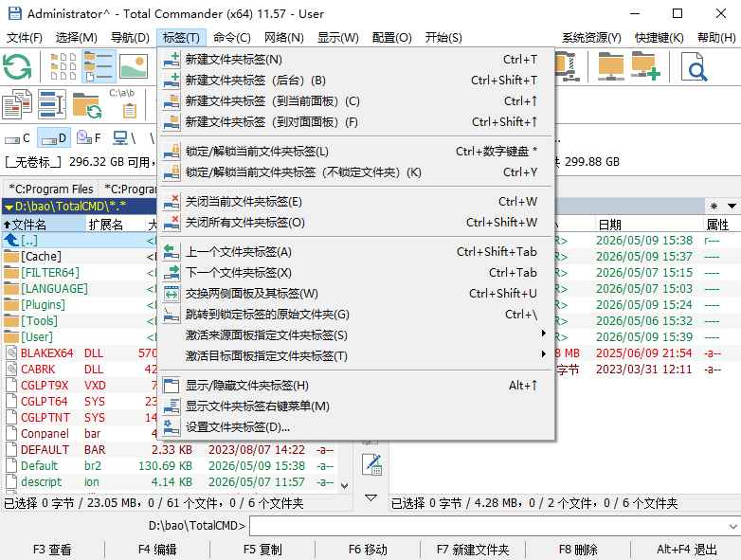Open the 命令(C) menu
This screenshot has height=560, width=741.
pyautogui.click(x=231, y=37)
